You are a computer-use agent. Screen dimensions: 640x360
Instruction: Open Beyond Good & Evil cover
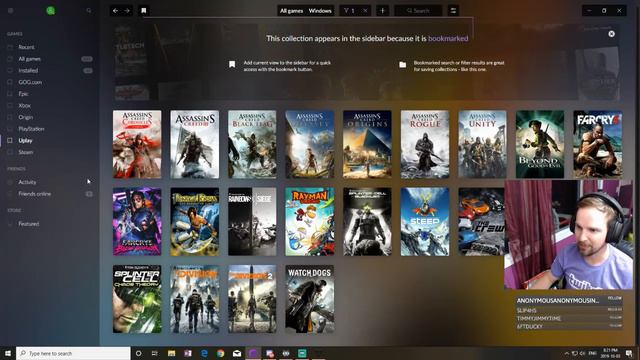tap(540, 144)
